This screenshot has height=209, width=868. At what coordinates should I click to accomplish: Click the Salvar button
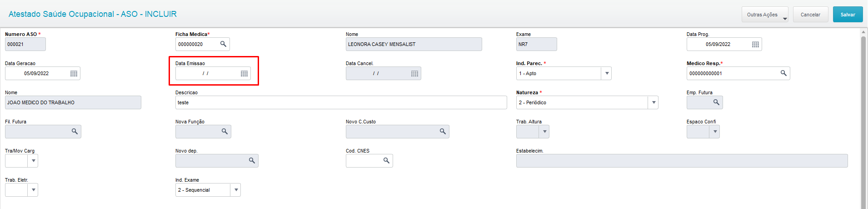(x=848, y=15)
